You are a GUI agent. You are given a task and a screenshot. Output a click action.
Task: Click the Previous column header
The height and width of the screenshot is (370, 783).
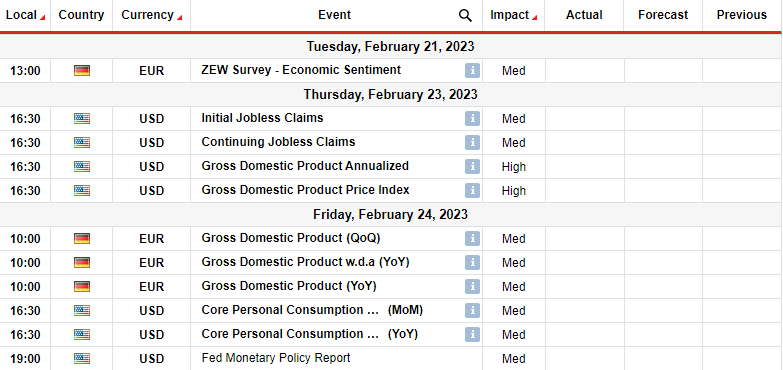point(742,15)
